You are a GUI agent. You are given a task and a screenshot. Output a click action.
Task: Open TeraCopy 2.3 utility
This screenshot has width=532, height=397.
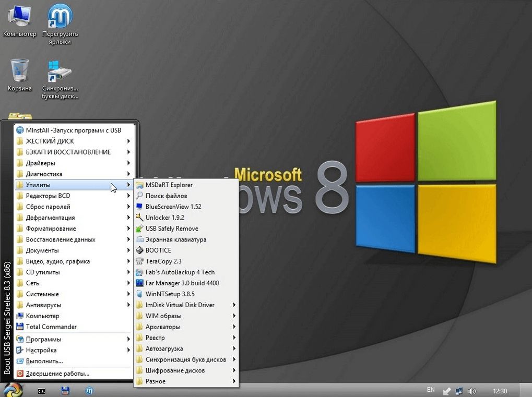pos(163,261)
